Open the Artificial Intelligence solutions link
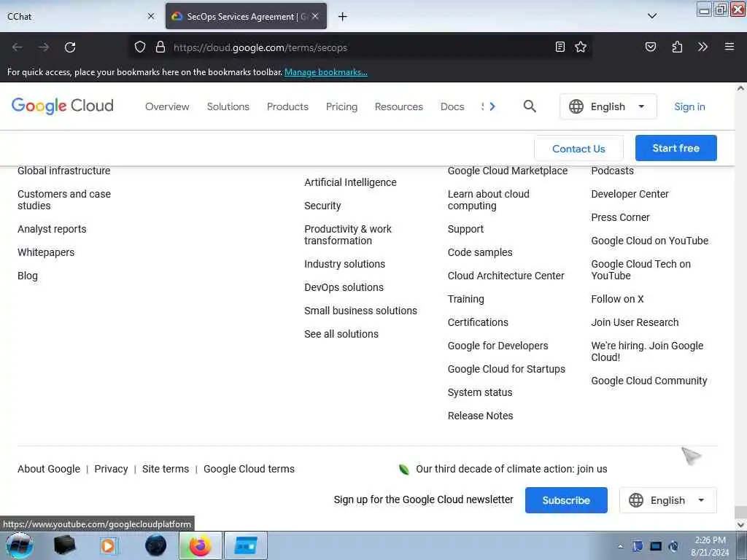The width and height of the screenshot is (747, 560). pos(350,182)
